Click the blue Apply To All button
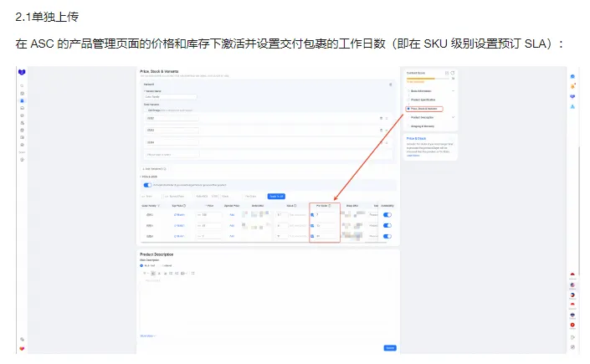 point(276,197)
